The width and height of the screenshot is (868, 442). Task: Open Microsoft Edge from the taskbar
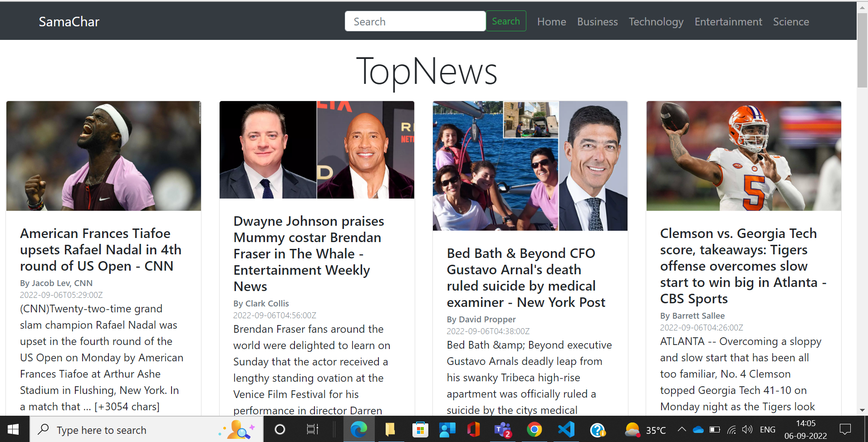(x=359, y=429)
